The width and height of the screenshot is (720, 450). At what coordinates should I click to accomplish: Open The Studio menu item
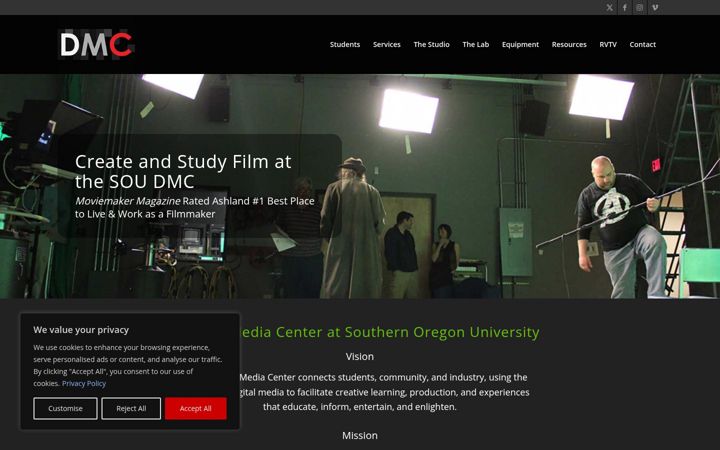431,45
